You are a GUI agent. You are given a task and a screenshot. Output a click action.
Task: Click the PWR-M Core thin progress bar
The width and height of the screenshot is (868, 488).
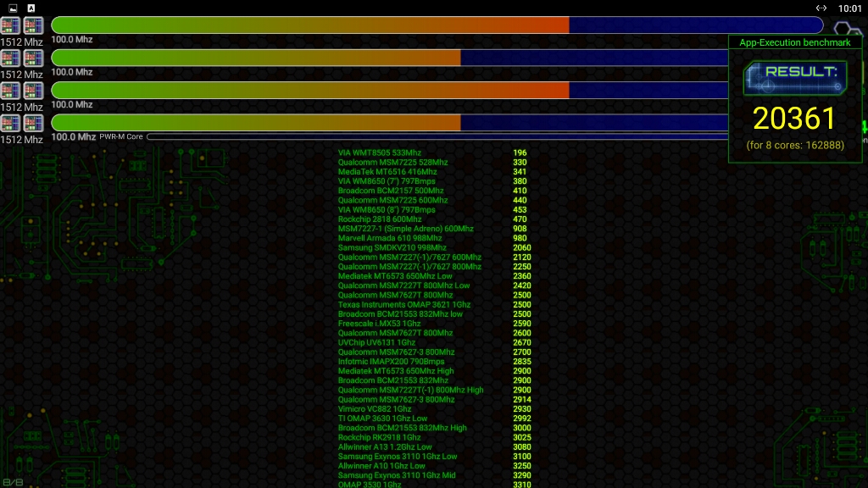click(x=437, y=136)
